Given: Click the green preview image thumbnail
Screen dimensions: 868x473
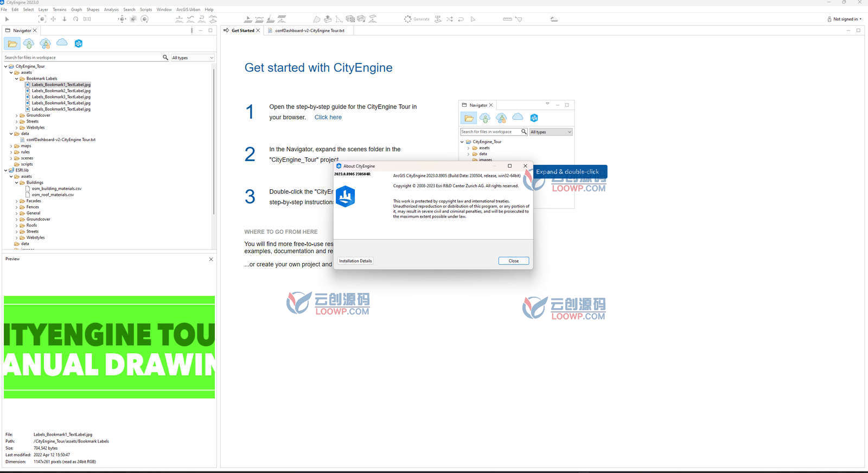Looking at the screenshot, I should click(x=109, y=347).
